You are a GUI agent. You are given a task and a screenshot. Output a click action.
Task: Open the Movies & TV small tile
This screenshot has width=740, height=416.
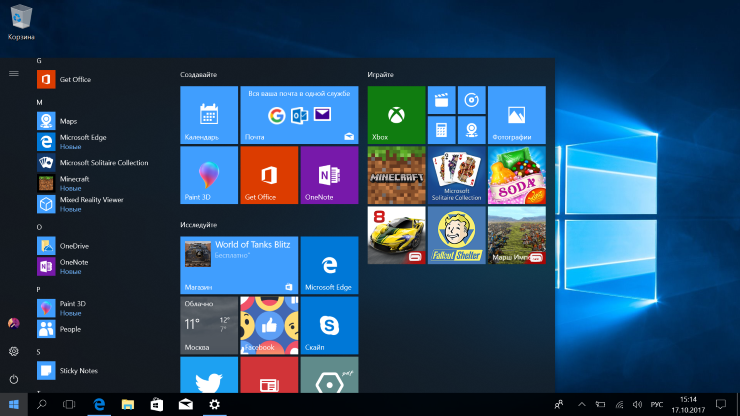click(x=441, y=100)
